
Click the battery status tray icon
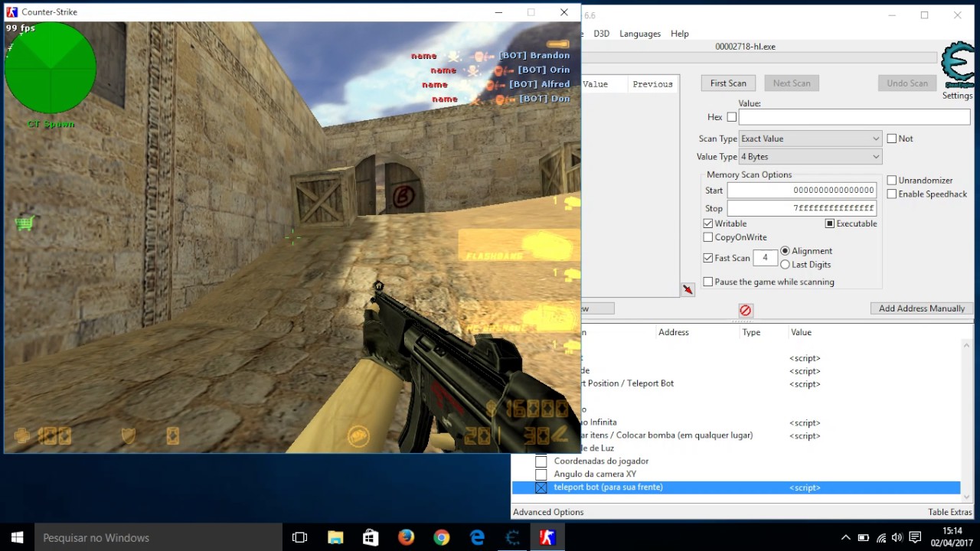[864, 537]
